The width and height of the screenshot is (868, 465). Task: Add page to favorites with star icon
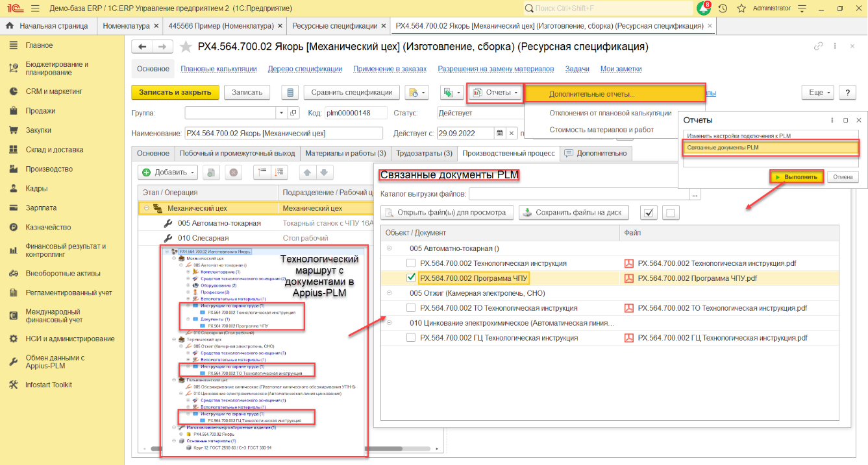tap(186, 47)
